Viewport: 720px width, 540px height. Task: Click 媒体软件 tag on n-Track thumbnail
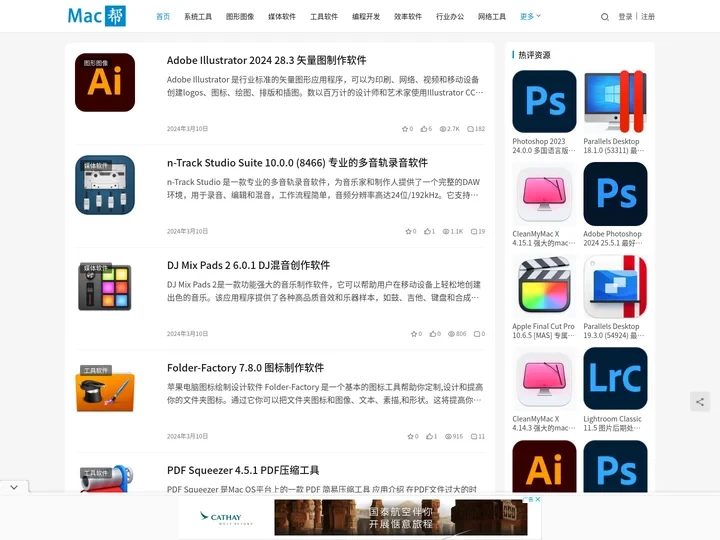[96, 165]
